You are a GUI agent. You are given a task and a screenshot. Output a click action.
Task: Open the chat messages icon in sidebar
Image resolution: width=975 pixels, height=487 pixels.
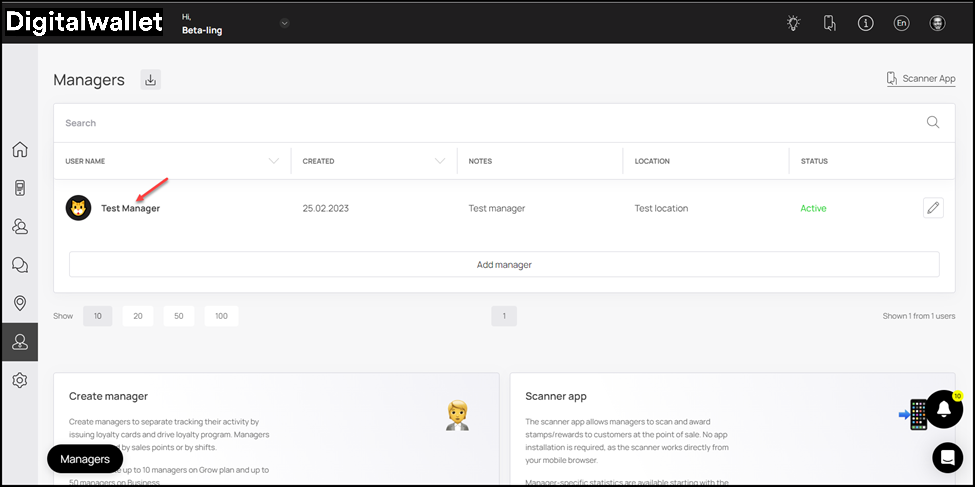click(x=20, y=265)
